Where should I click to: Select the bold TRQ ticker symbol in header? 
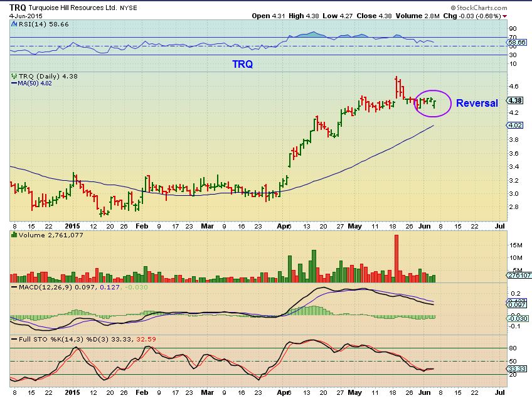[18, 8]
